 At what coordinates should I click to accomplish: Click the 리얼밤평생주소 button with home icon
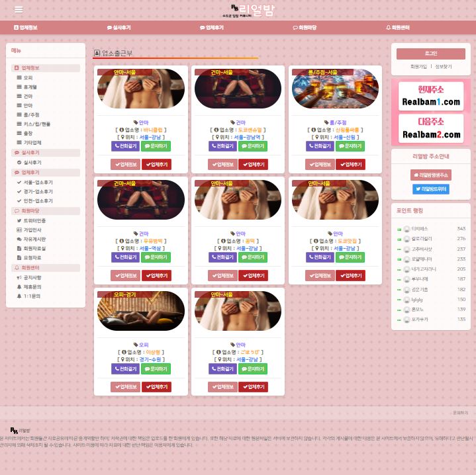point(431,175)
